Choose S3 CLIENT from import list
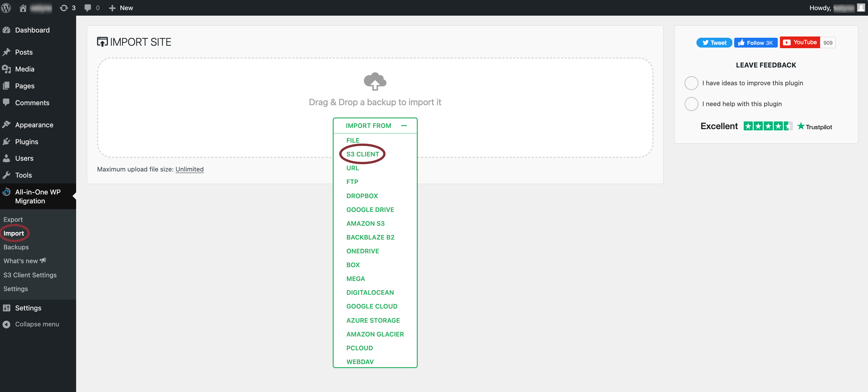 coord(362,154)
